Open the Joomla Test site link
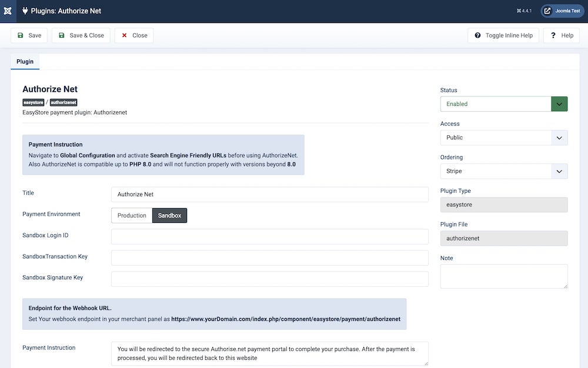 [x=562, y=11]
